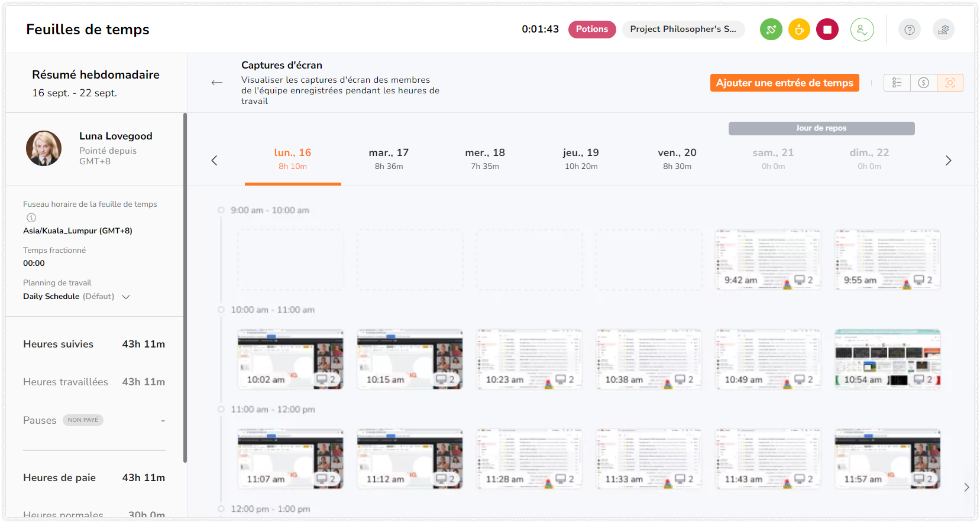Switch to the payroll dollar view icon
The height and width of the screenshot is (523, 980).
pos(924,83)
